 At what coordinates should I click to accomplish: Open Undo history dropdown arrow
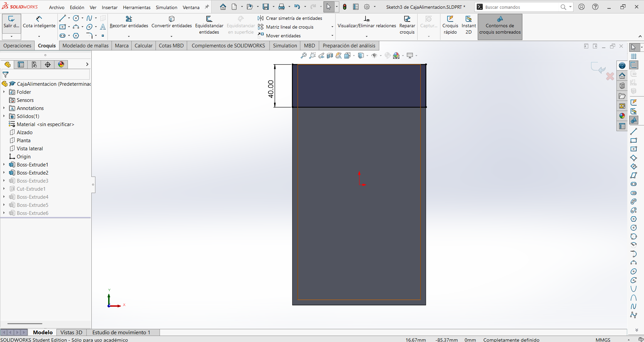(x=305, y=7)
